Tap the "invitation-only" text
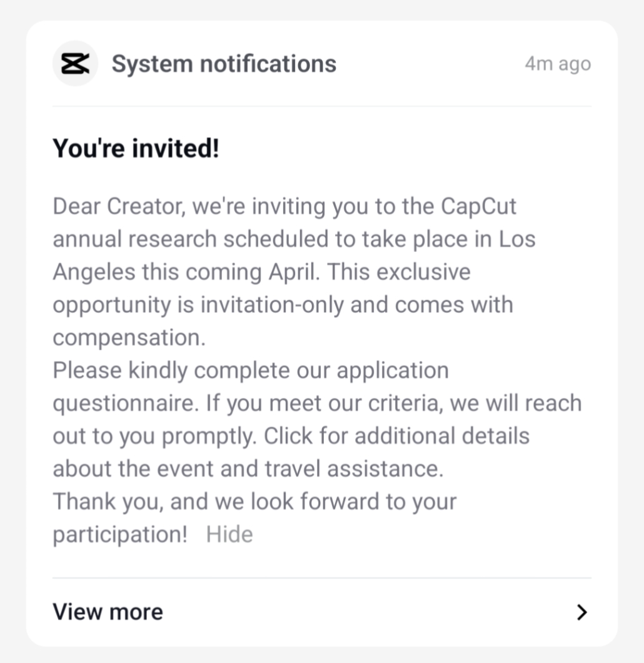The image size is (644, 663). click(272, 305)
